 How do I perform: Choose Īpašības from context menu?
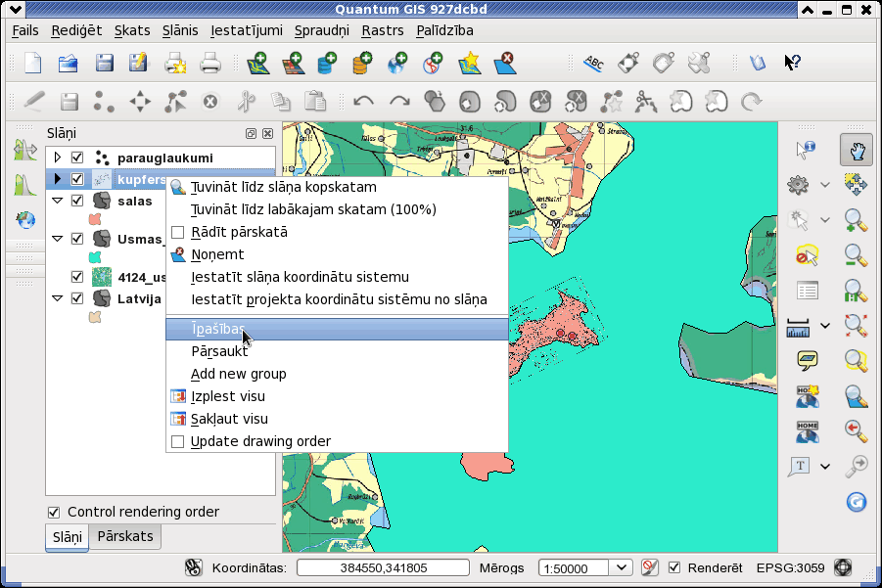point(337,329)
